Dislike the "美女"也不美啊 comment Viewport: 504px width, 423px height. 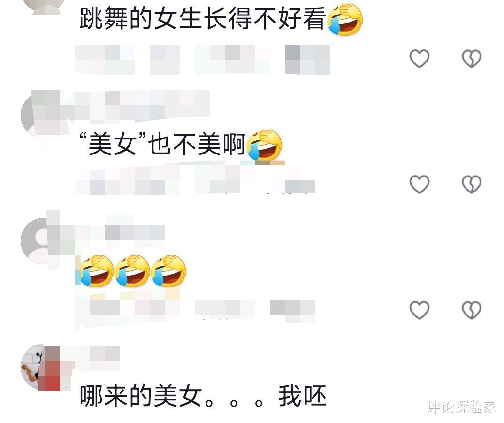pos(471,185)
